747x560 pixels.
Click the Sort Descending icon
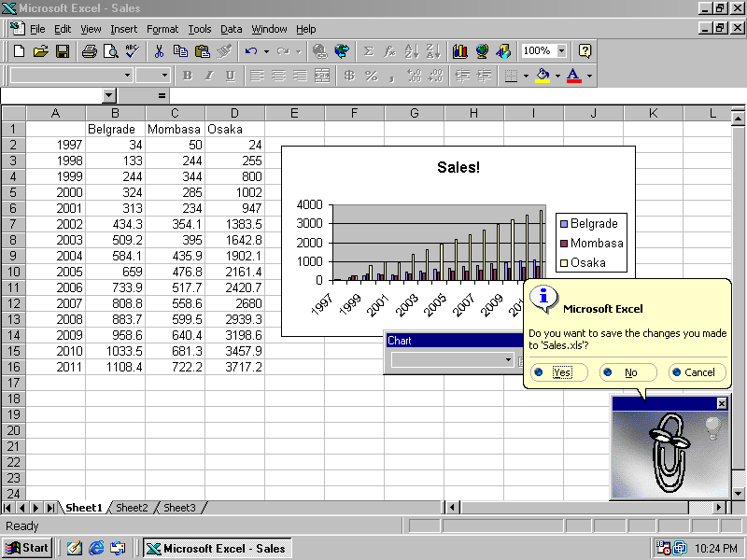tap(433, 51)
